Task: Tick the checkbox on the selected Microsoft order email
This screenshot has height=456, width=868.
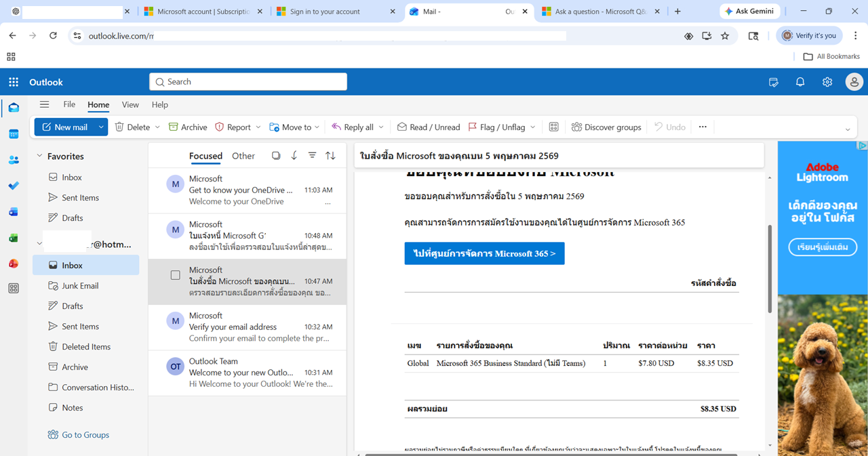Action: (175, 275)
